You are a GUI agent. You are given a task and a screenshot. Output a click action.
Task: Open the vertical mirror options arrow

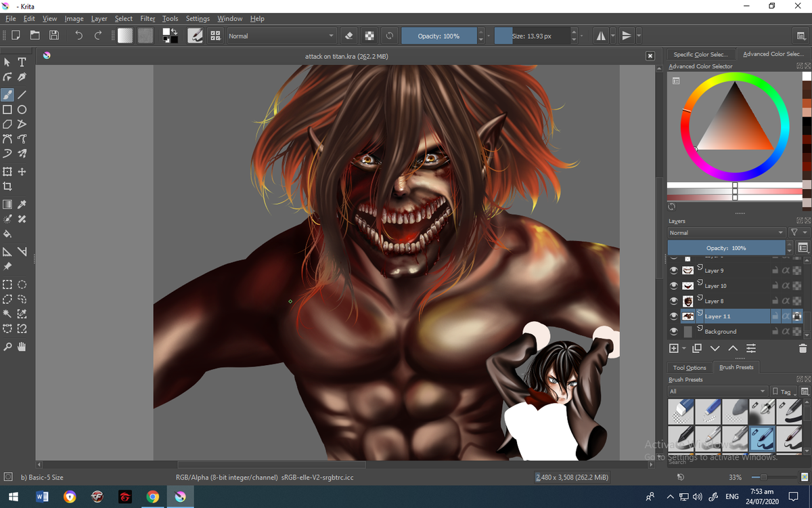pyautogui.click(x=638, y=35)
